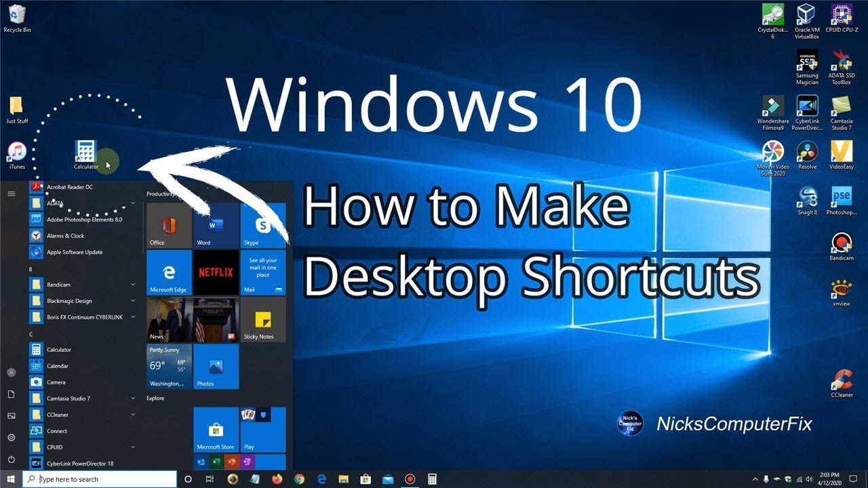868x488 pixels.
Task: Open Cortana circle in the taskbar
Action: 189,479
